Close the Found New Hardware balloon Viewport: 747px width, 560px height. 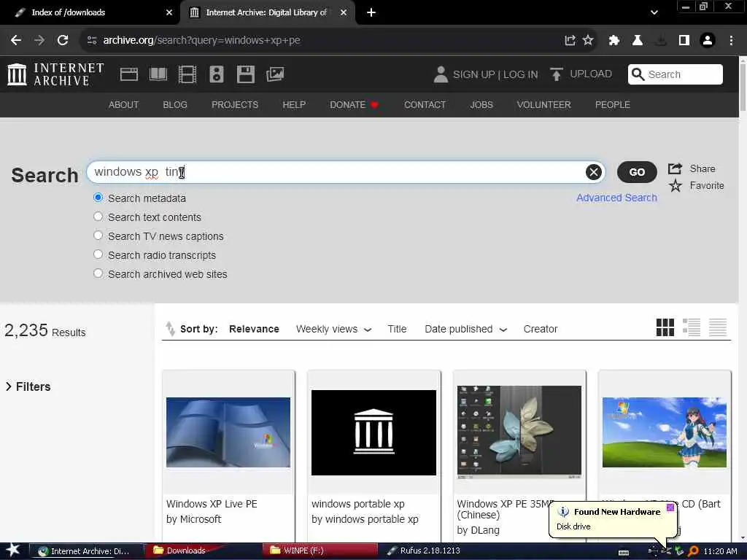[670, 507]
